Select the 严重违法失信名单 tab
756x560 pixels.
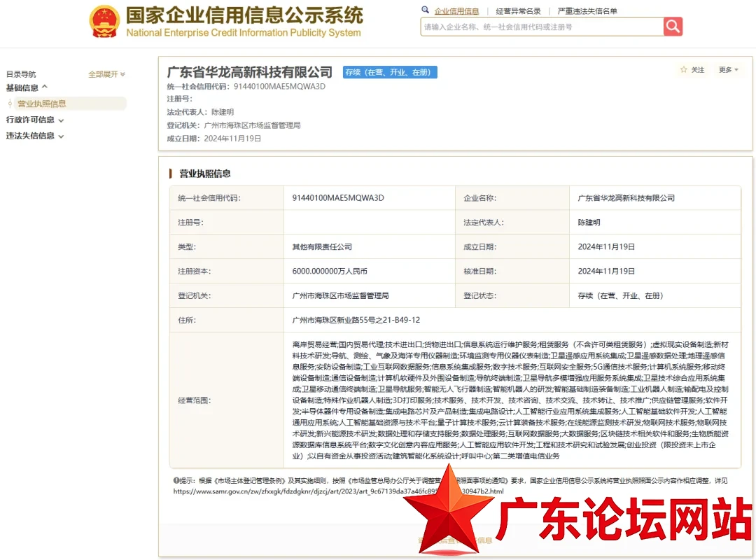click(x=587, y=11)
